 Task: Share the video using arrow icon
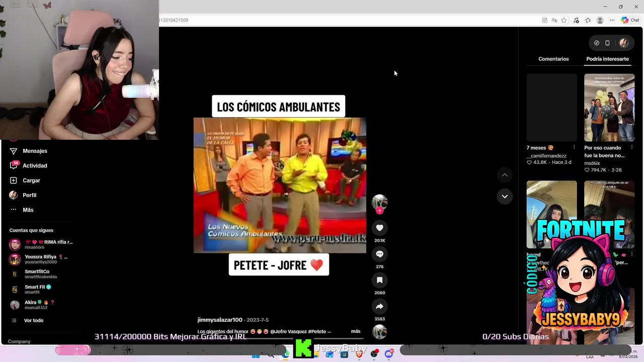tap(380, 306)
